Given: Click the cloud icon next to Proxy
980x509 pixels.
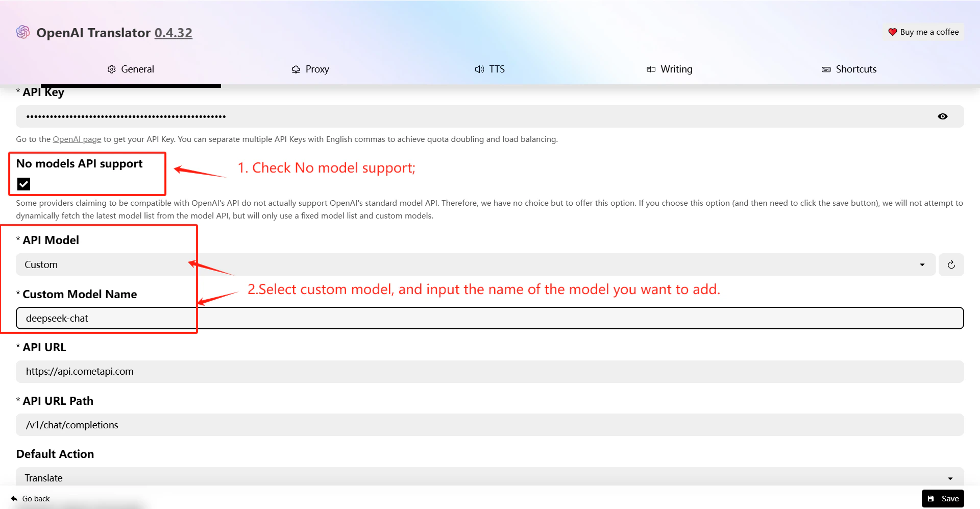Looking at the screenshot, I should (x=296, y=69).
